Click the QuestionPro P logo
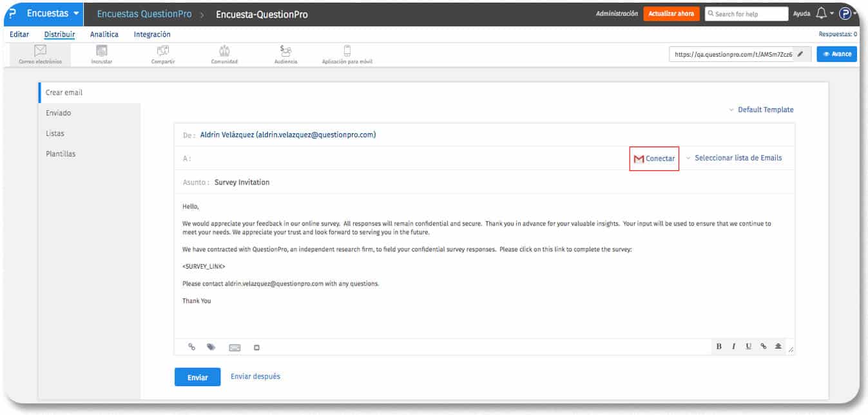The width and height of the screenshot is (868, 415). click(x=12, y=14)
